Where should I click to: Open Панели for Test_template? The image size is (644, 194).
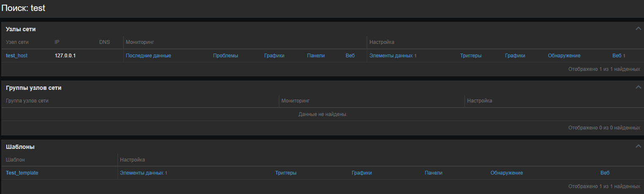coord(433,173)
